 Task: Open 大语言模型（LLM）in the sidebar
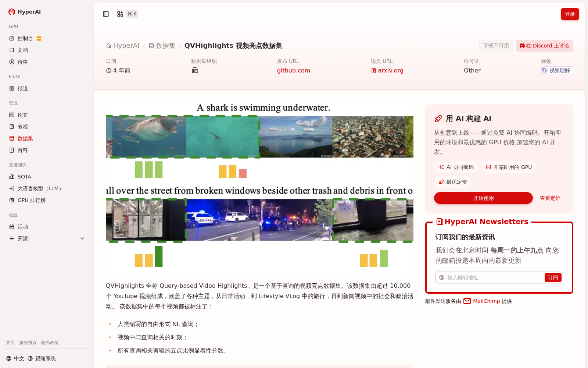coord(47,188)
